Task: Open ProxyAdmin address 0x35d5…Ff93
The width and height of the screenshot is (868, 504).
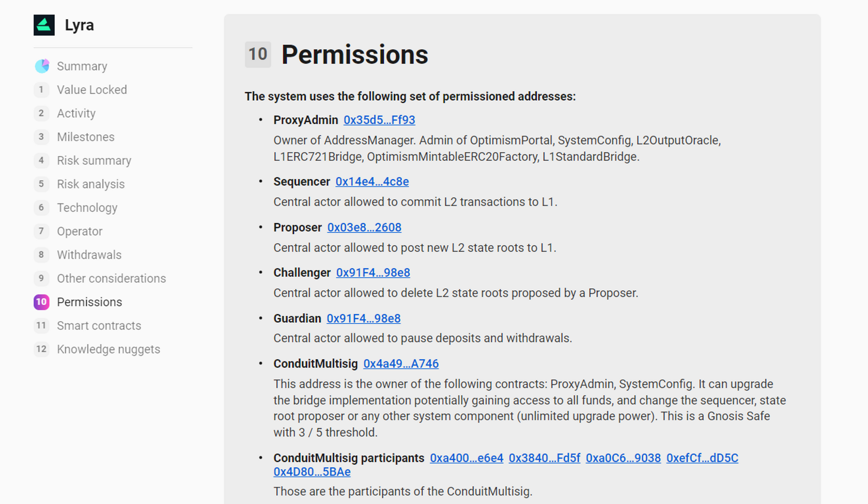Action: (379, 120)
